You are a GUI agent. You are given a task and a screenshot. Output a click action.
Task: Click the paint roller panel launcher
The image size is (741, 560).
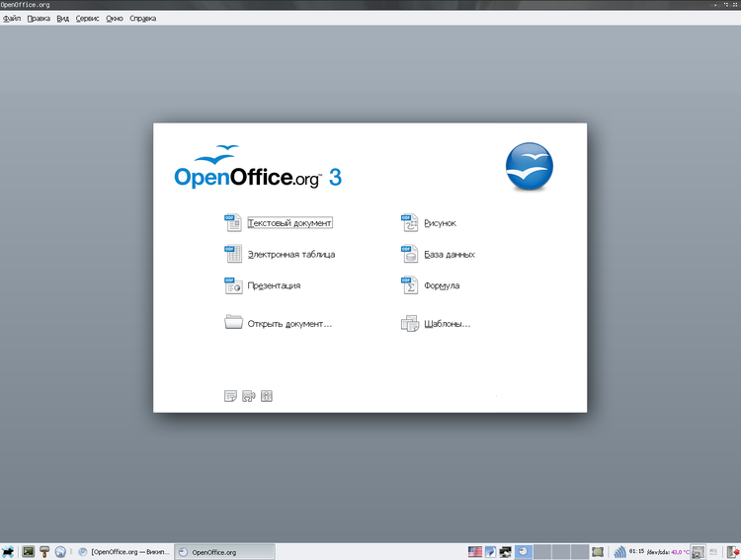[x=44, y=551]
